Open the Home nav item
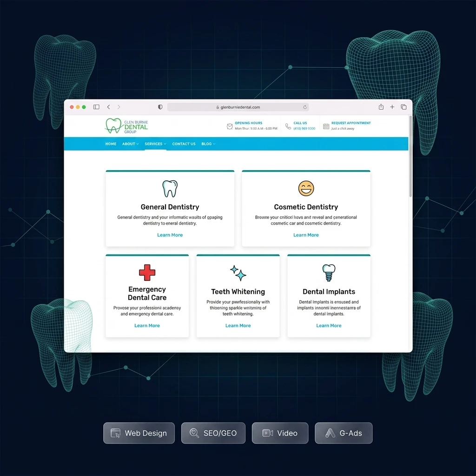The height and width of the screenshot is (476, 476). [111, 144]
